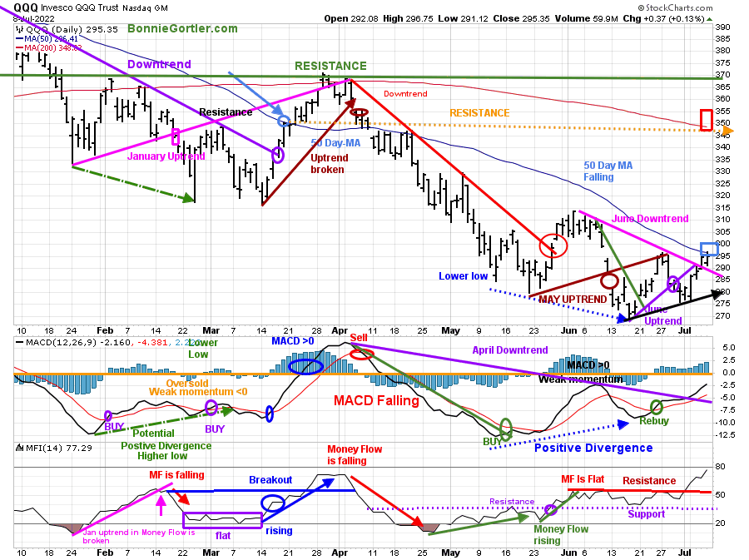Click the 'April Downtrend' label
This screenshot has width=749, height=560.
pyautogui.click(x=509, y=350)
